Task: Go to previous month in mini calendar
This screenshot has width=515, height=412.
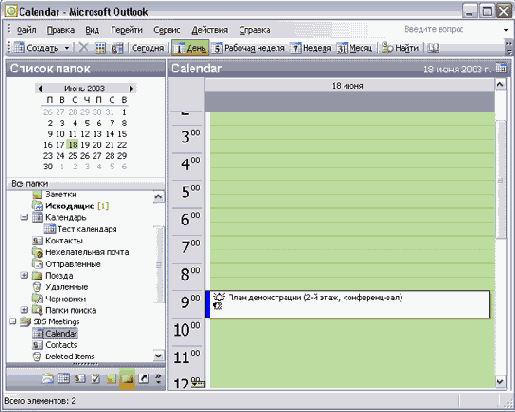Action: pyautogui.click(x=40, y=89)
